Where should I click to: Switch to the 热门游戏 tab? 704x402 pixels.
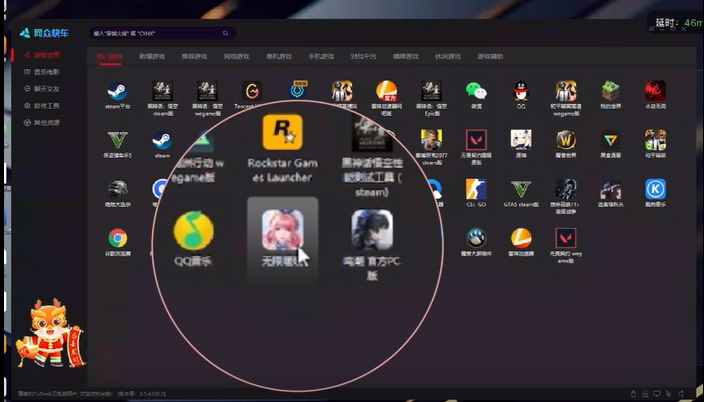point(110,57)
